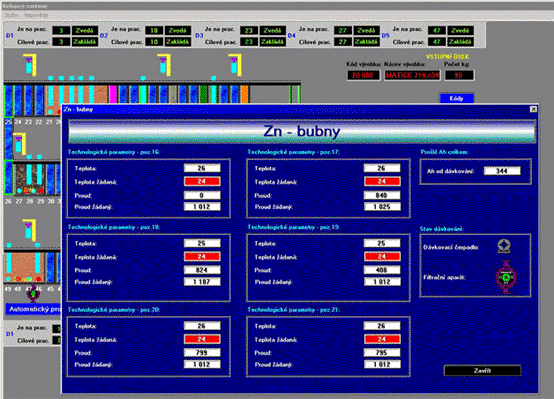Click the magenta bath tank in top row
The width and height of the screenshot is (554, 399).
pos(113,94)
